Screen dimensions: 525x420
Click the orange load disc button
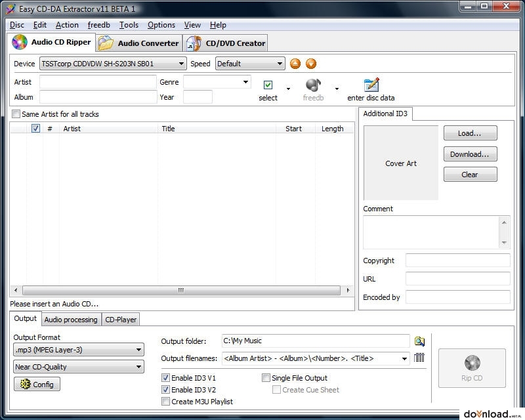click(x=311, y=64)
